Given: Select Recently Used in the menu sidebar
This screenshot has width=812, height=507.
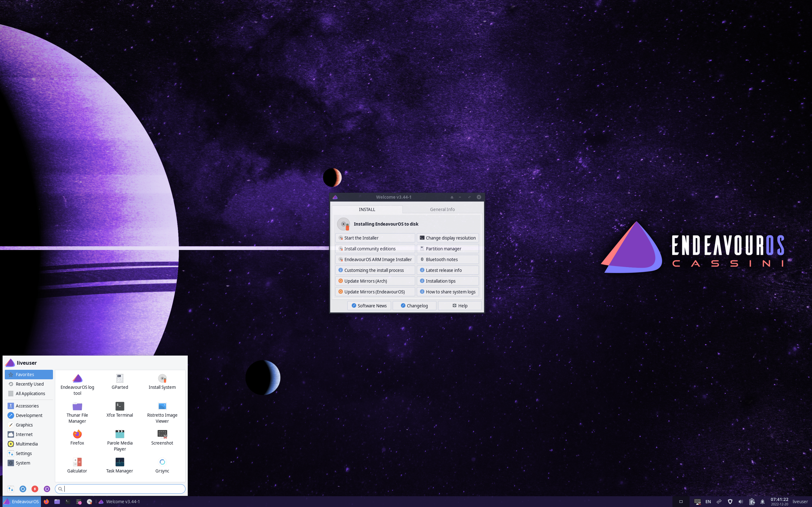Looking at the screenshot, I should pos(29,384).
